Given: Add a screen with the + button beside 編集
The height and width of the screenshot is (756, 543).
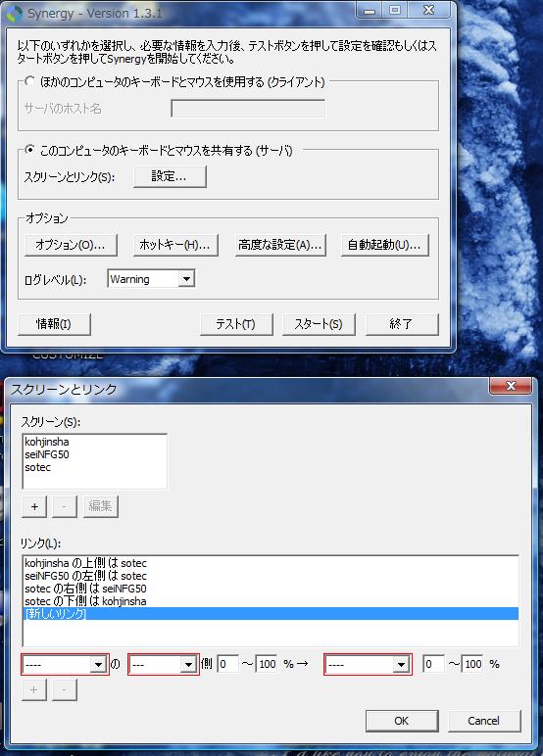Looking at the screenshot, I should (x=34, y=506).
